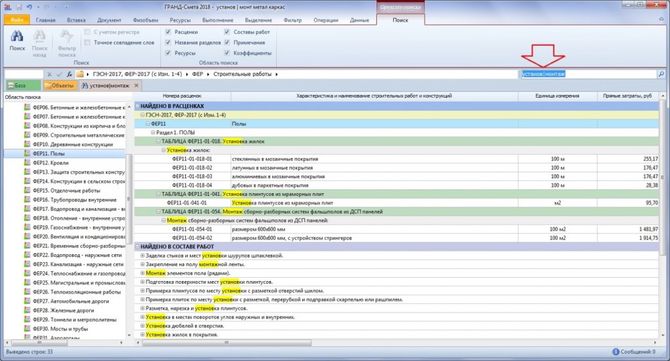Click ГЭСН-2017, ФЕР-2017 breadcrumb segment

coord(137,74)
